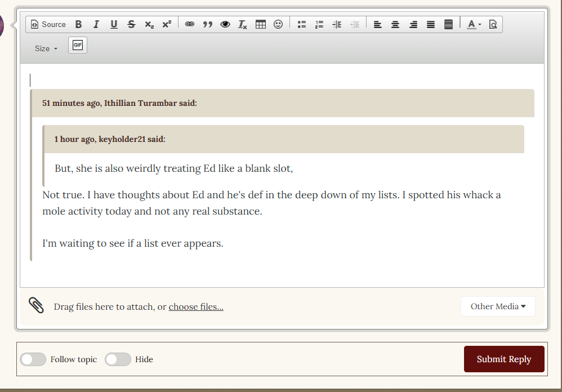Toggle bold formatting in editor toolbar
This screenshot has height=392, width=562.
coord(78,24)
